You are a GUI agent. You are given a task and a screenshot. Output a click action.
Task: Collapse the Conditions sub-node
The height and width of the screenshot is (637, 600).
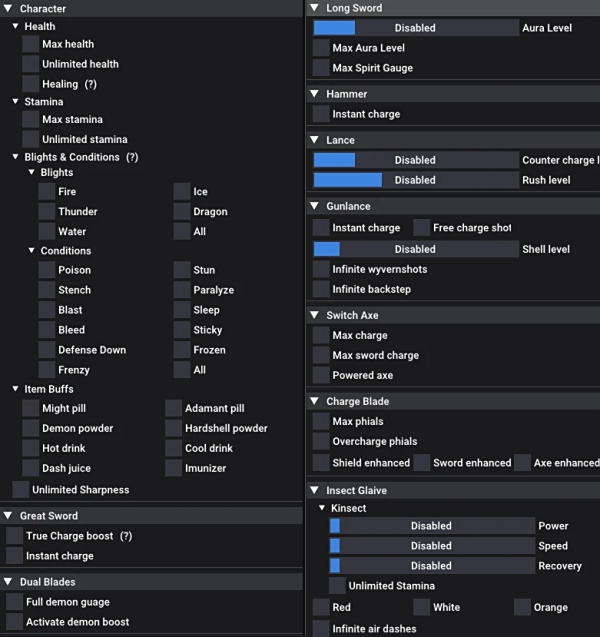pyautogui.click(x=31, y=250)
